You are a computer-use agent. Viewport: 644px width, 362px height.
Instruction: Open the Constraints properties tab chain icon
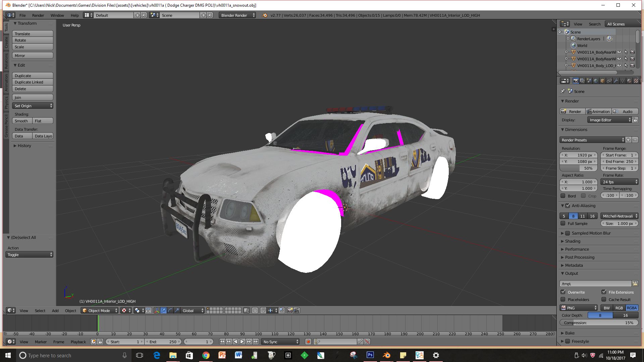609,81
